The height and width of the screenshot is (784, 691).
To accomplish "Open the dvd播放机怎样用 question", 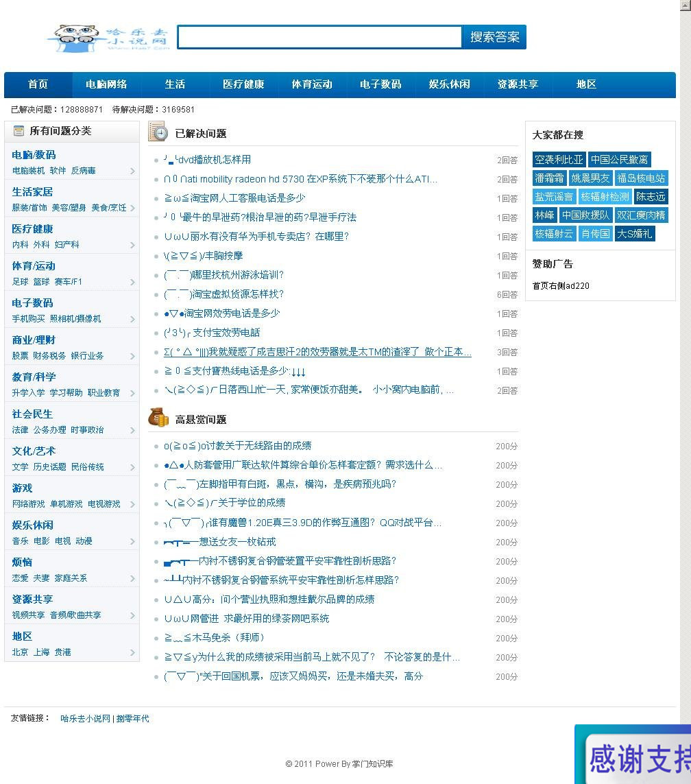I will (x=207, y=160).
